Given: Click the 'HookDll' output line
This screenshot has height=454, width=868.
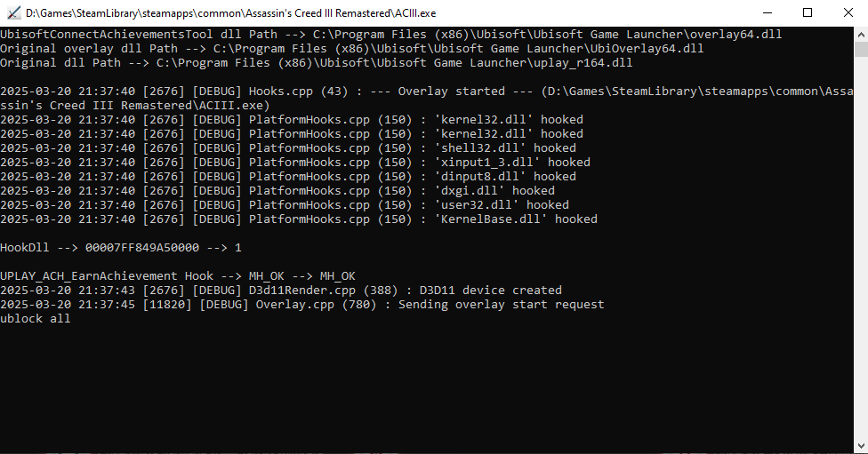Looking at the screenshot, I should (120, 248).
